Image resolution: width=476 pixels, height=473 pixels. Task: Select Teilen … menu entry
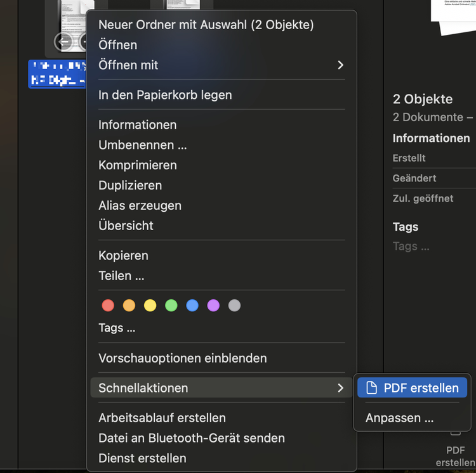[x=221, y=276]
